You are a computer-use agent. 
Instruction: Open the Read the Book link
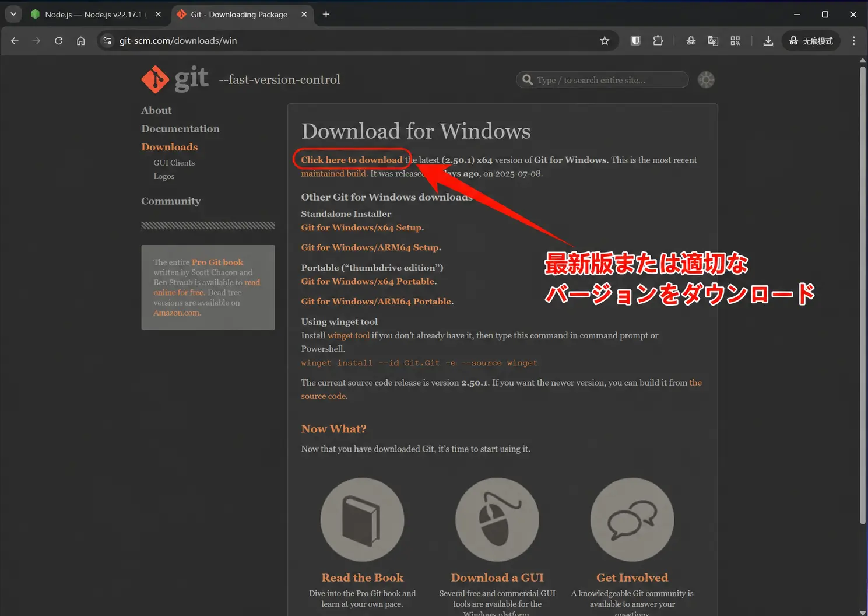(362, 577)
